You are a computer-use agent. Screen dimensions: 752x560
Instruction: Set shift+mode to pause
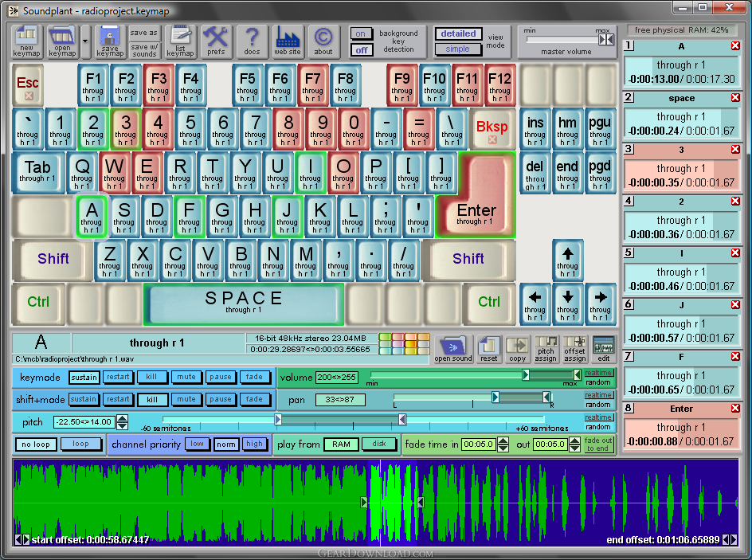[220, 399]
